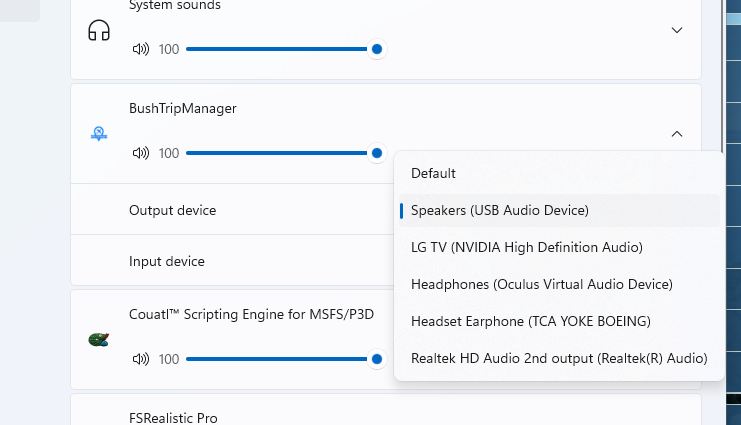Screen dimensions: 741x425
Task: Click the BushTripManager volume slider
Action: [280, 153]
